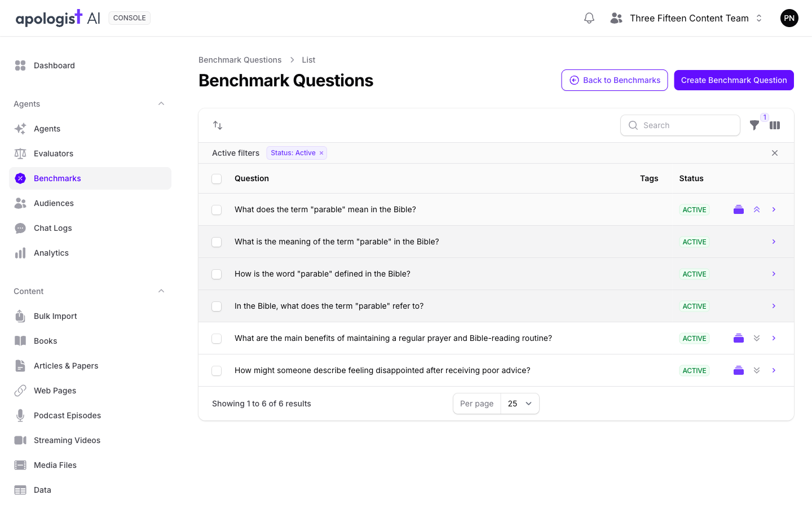The width and height of the screenshot is (812, 508).
Task: Click Back to Benchmarks button
Action: pos(615,80)
